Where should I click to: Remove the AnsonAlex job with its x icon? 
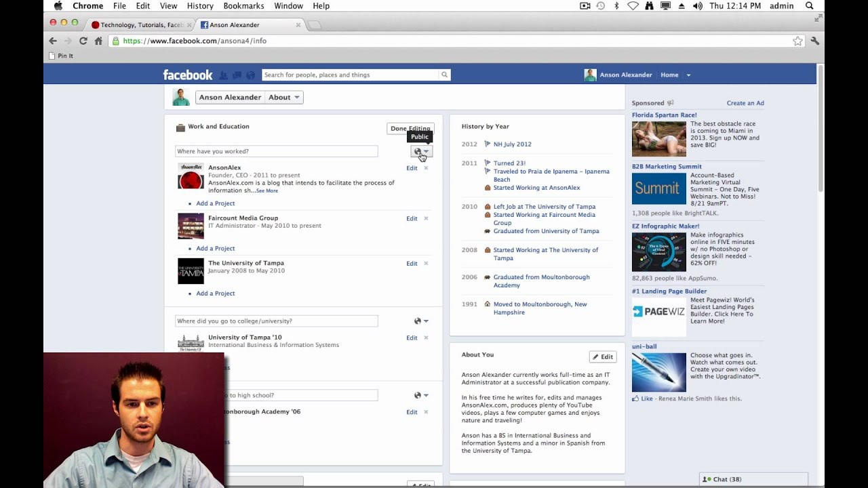426,168
